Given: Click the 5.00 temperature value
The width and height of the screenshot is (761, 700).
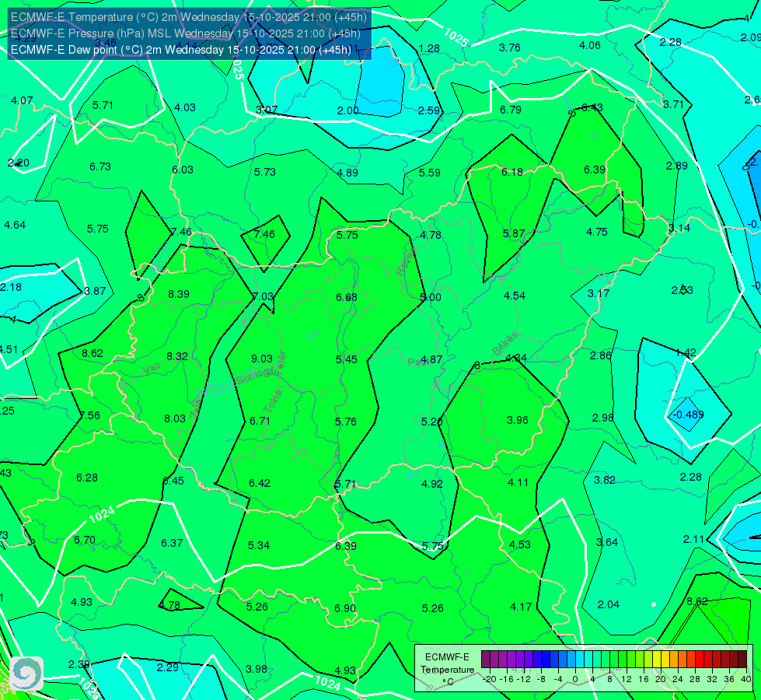Looking at the screenshot, I should point(431,297).
